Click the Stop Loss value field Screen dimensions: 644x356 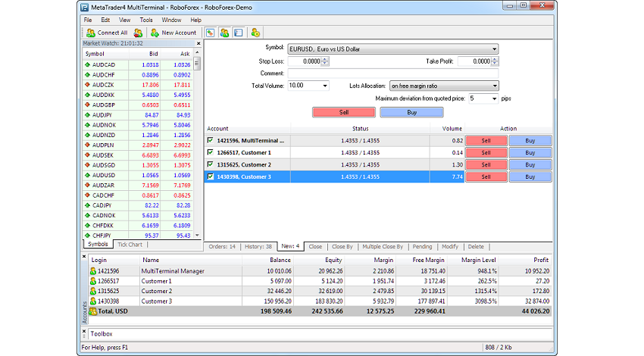305,61
